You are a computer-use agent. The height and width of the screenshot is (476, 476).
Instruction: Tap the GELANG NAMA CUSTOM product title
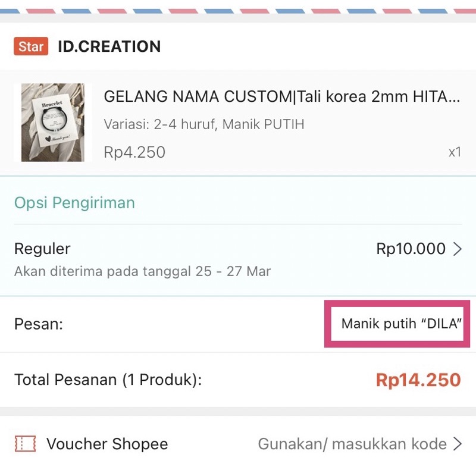pyautogui.click(x=281, y=97)
